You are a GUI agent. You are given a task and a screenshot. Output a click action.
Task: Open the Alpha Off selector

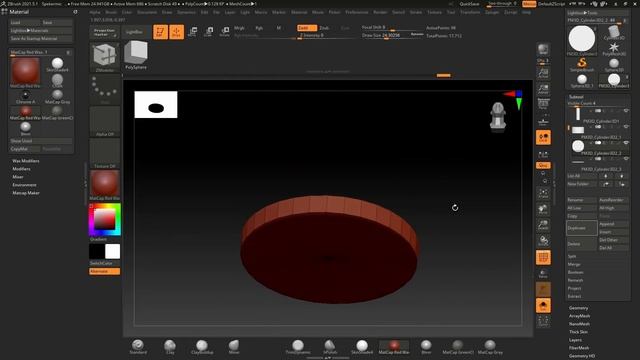[105, 121]
